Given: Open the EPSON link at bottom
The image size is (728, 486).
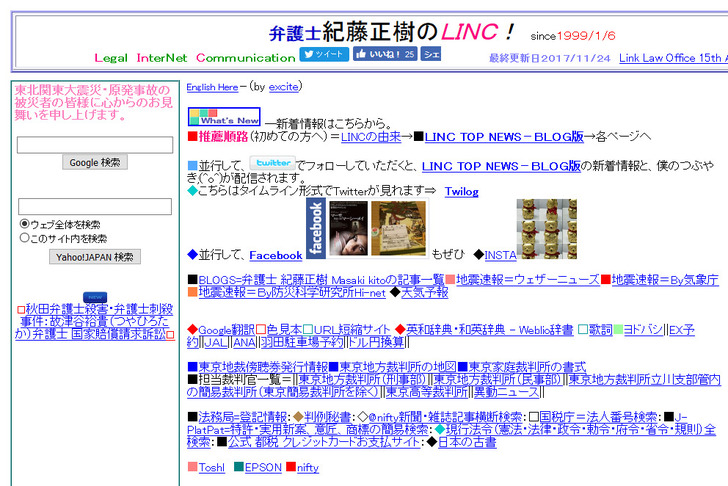Looking at the screenshot, I should [262, 467].
